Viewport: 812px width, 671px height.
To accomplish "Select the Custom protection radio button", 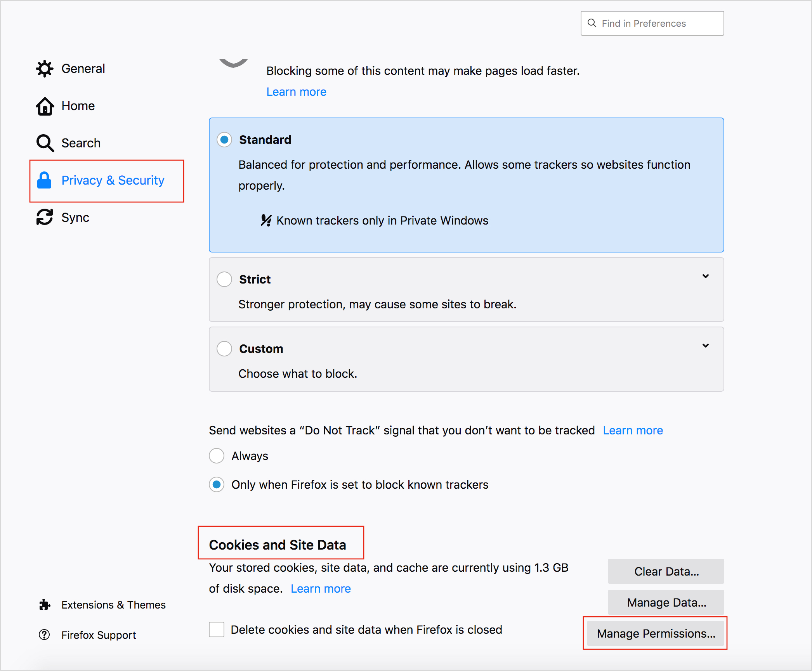I will pos(224,349).
